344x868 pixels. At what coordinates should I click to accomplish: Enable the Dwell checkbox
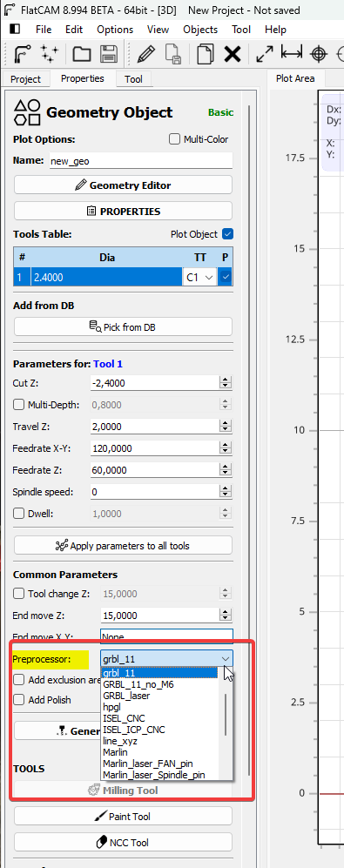[19, 513]
